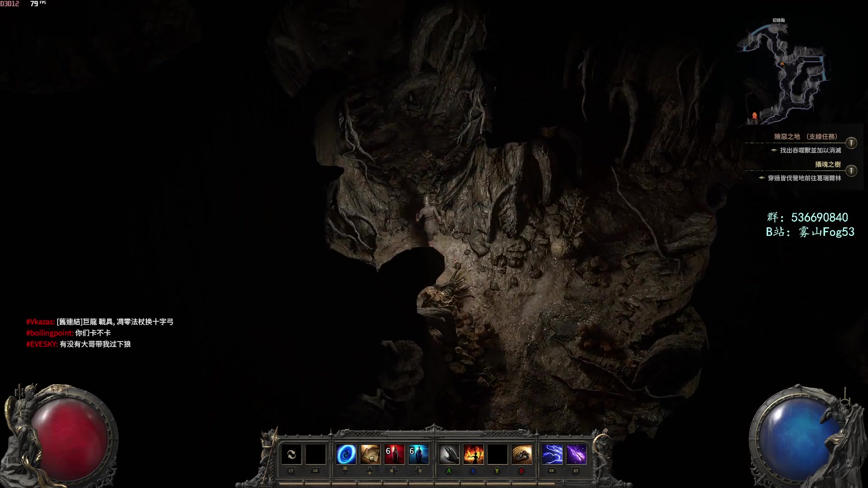The image size is (868, 488).
Task: Click the player position marker on minimap
Action: (x=782, y=64)
